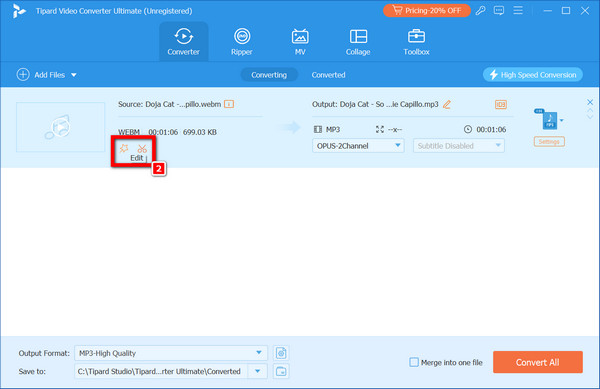Maximize the Tipard window

566,11
